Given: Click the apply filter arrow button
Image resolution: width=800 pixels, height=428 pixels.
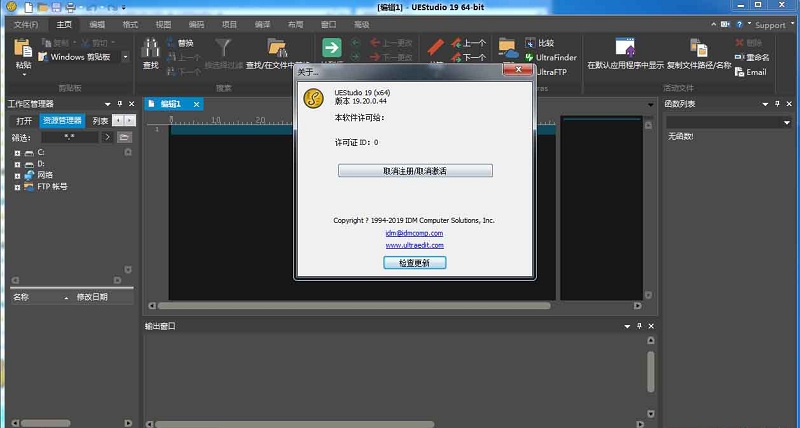Looking at the screenshot, I should pos(107,137).
